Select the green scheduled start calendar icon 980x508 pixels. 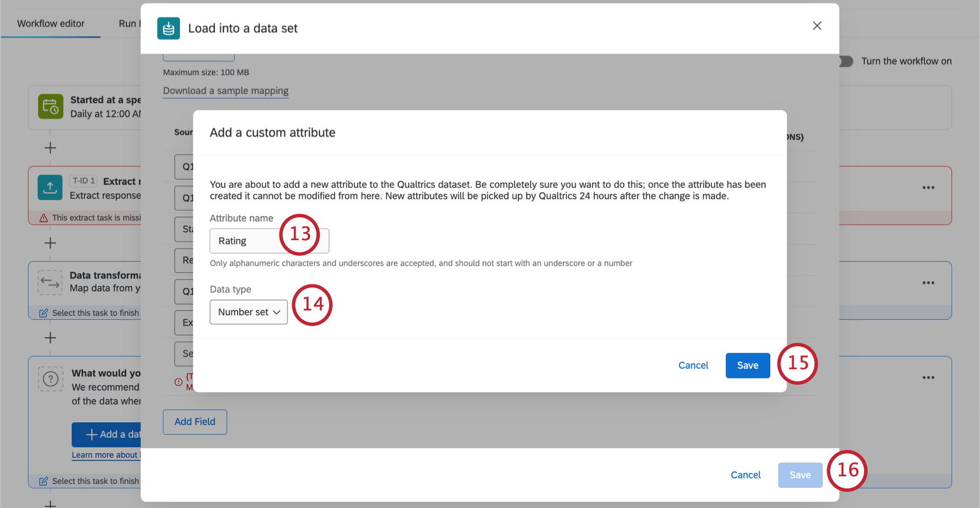point(50,107)
